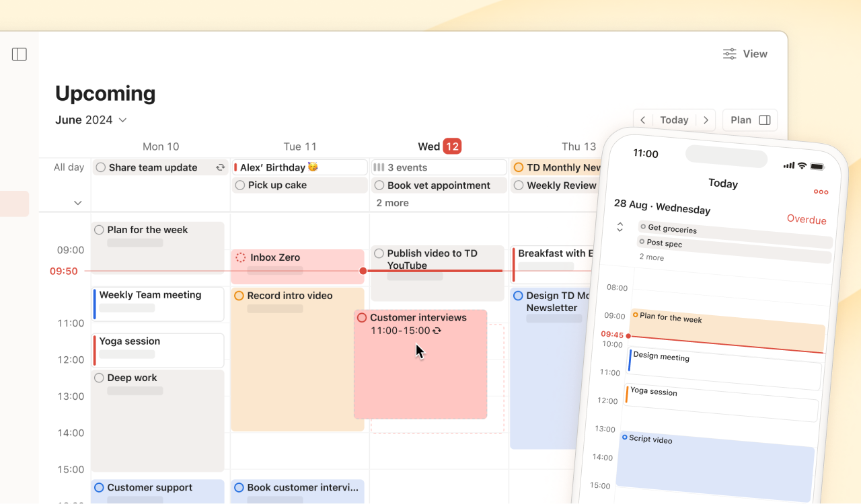Collapse the All day section chevron
Screen dimensions: 861x504
[x=77, y=202]
